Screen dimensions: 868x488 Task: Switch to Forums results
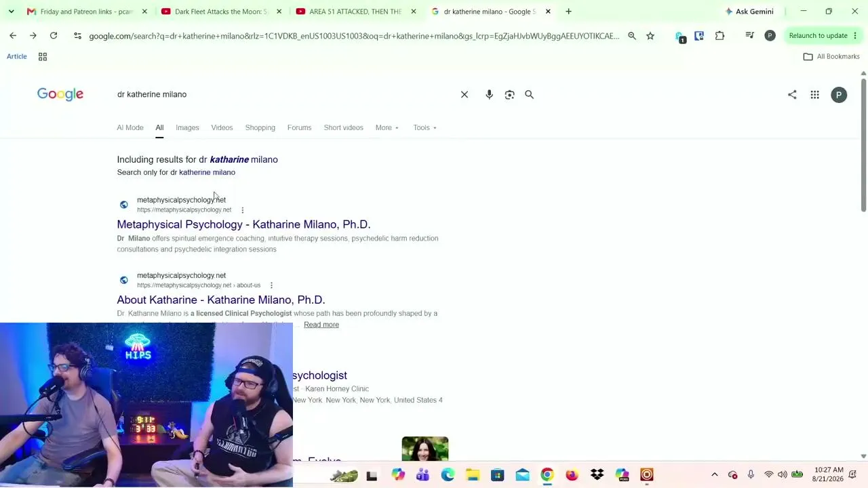[299, 127]
